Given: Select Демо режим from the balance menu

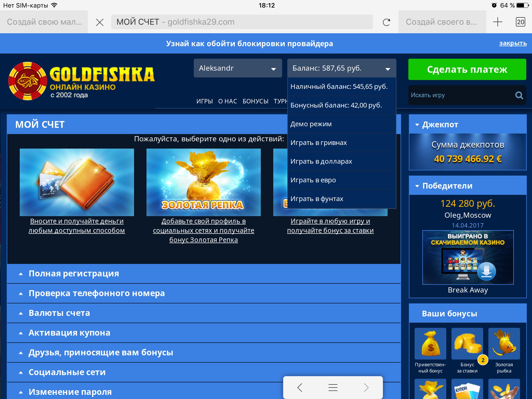Looking at the screenshot, I should [x=311, y=124].
